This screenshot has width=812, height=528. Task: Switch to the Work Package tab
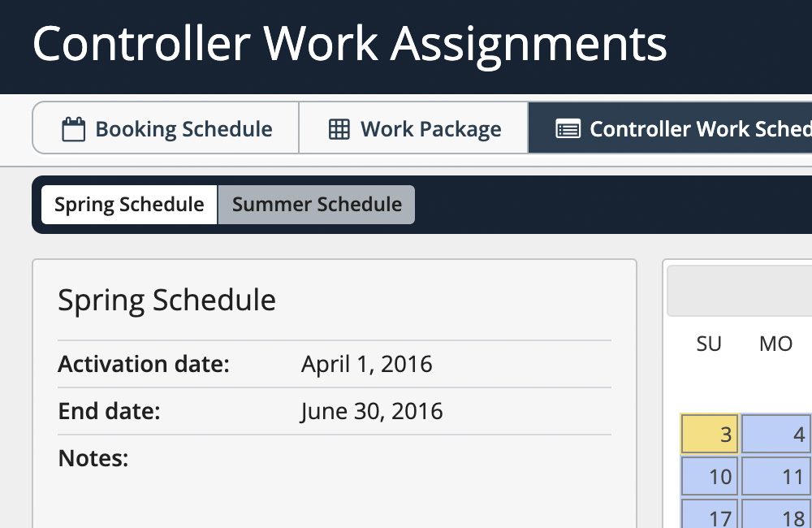point(414,128)
